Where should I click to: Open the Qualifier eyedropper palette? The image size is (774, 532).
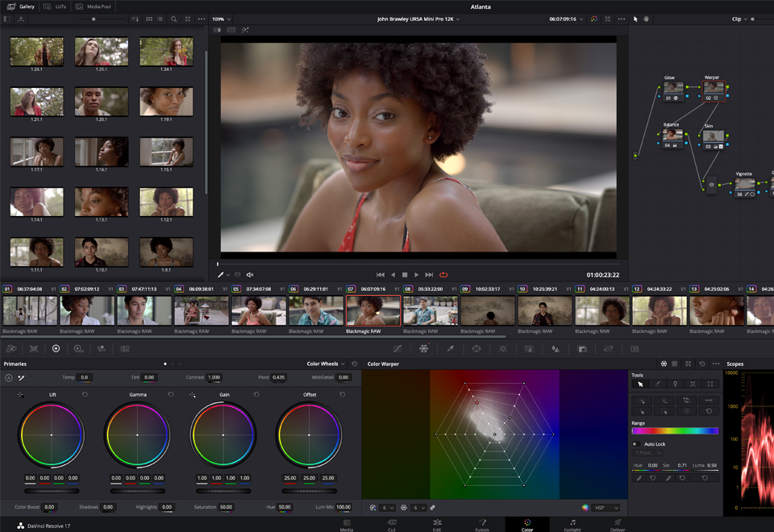point(451,349)
